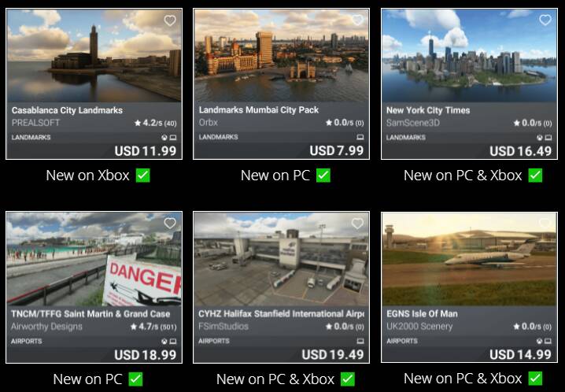Click star rating icon on Saint Martin card
The width and height of the screenshot is (565, 392).
click(x=134, y=327)
